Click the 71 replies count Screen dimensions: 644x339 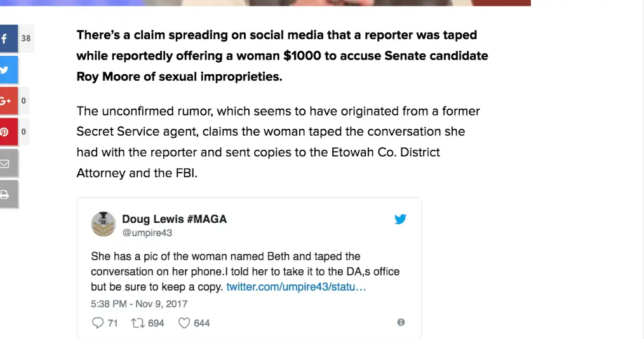(x=112, y=323)
